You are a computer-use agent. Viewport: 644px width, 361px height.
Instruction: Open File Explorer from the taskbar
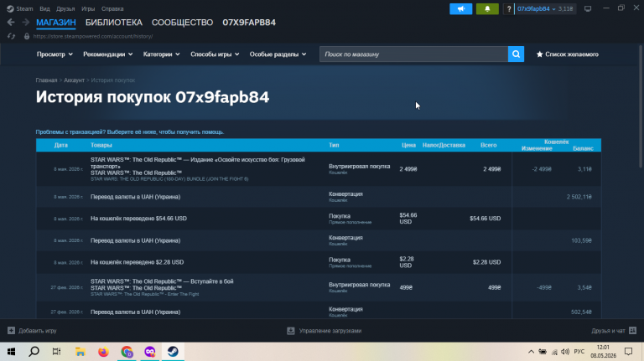tap(80, 352)
